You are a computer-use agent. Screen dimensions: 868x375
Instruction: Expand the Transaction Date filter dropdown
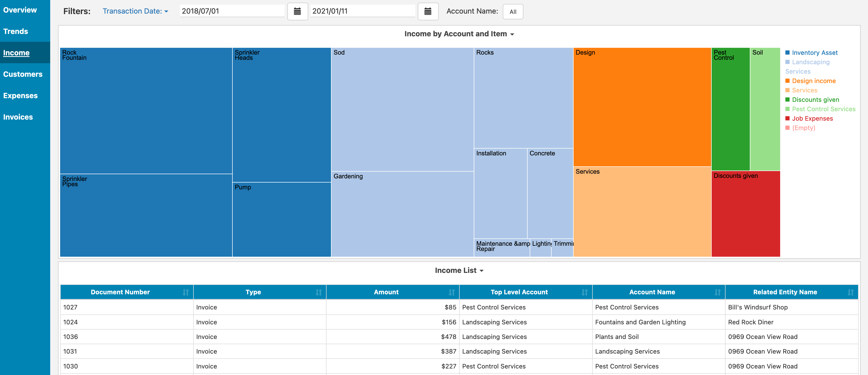click(135, 11)
